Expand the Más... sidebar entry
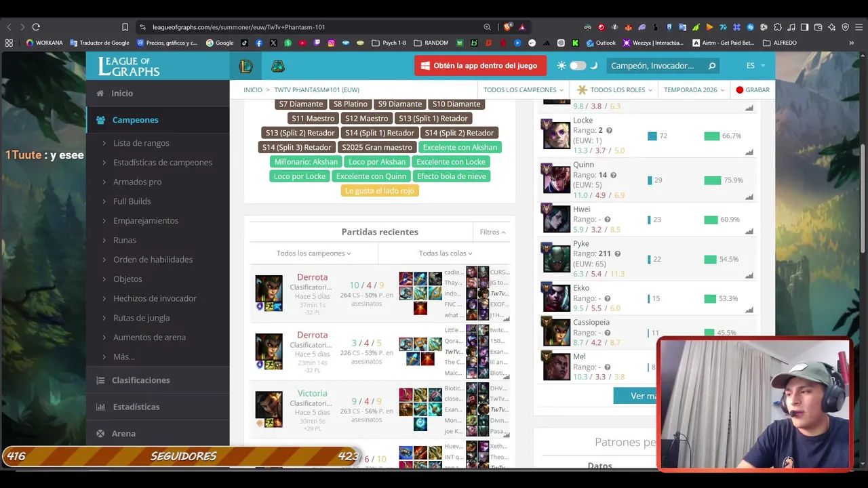Screen dimensions: 868x488 124,357
